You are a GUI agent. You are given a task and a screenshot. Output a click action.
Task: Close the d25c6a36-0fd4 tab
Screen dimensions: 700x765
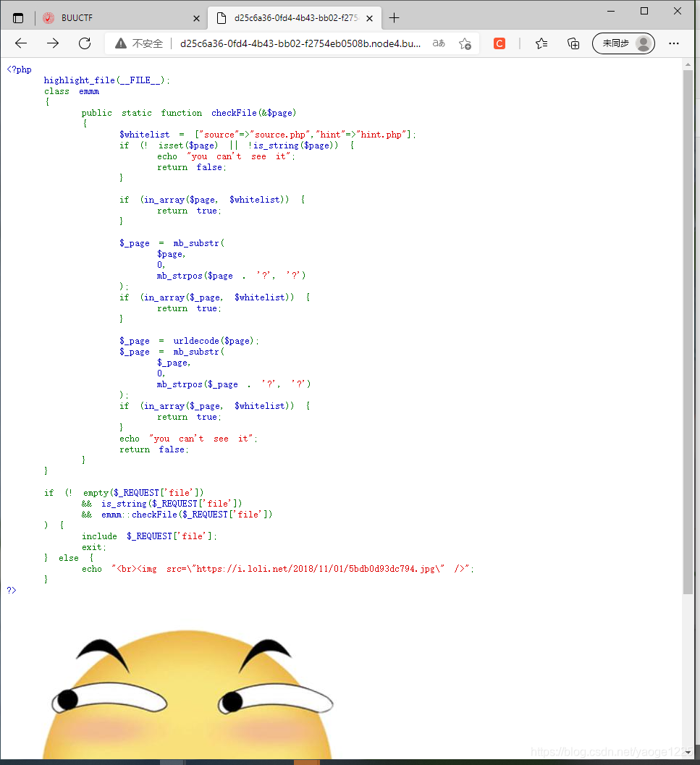pos(369,19)
